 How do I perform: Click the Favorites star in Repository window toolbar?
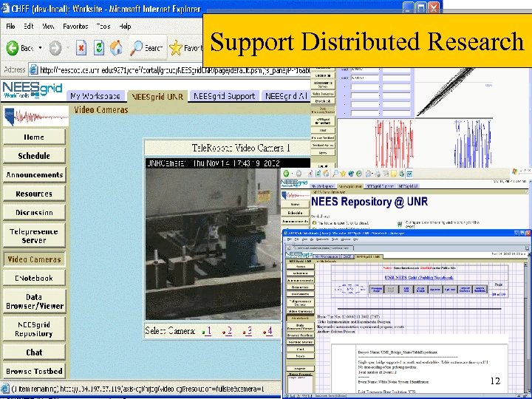pyautogui.click(x=343, y=174)
